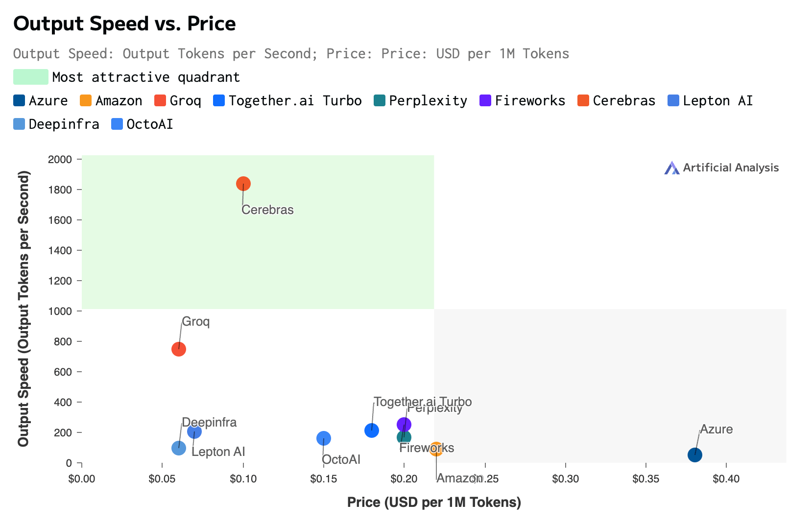812x525 pixels.
Task: Click the Cerebras data point on chart
Action: [243, 184]
